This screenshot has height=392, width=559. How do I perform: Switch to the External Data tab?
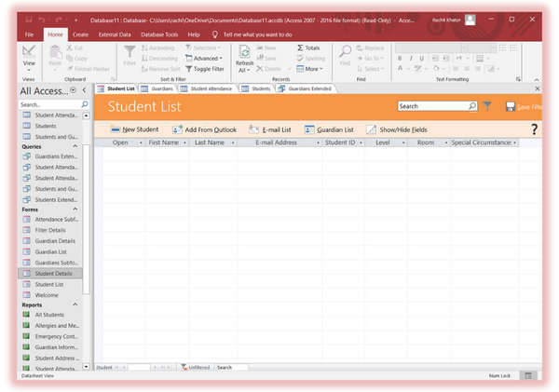click(x=115, y=34)
